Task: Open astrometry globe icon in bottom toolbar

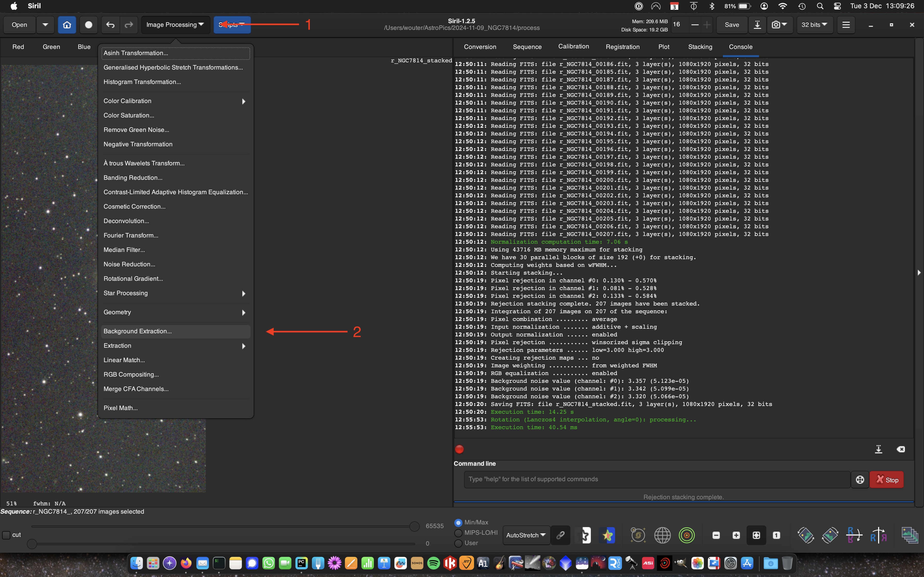Action: [x=663, y=535]
